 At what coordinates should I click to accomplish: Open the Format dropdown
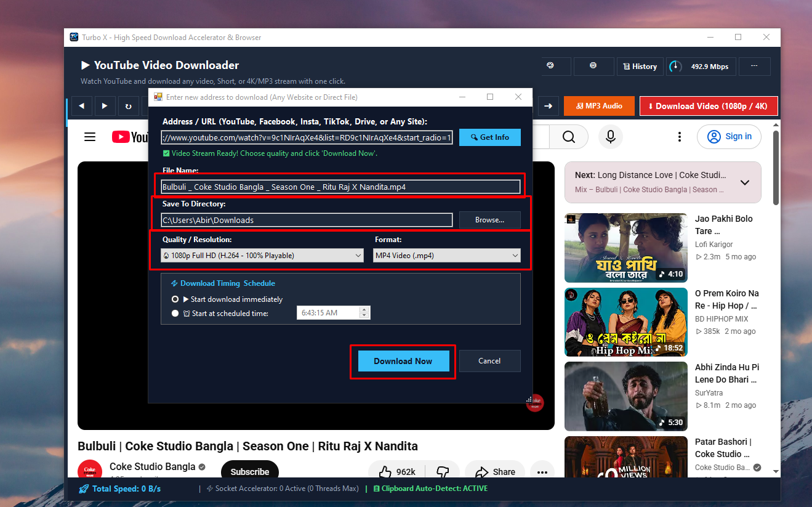click(x=447, y=256)
